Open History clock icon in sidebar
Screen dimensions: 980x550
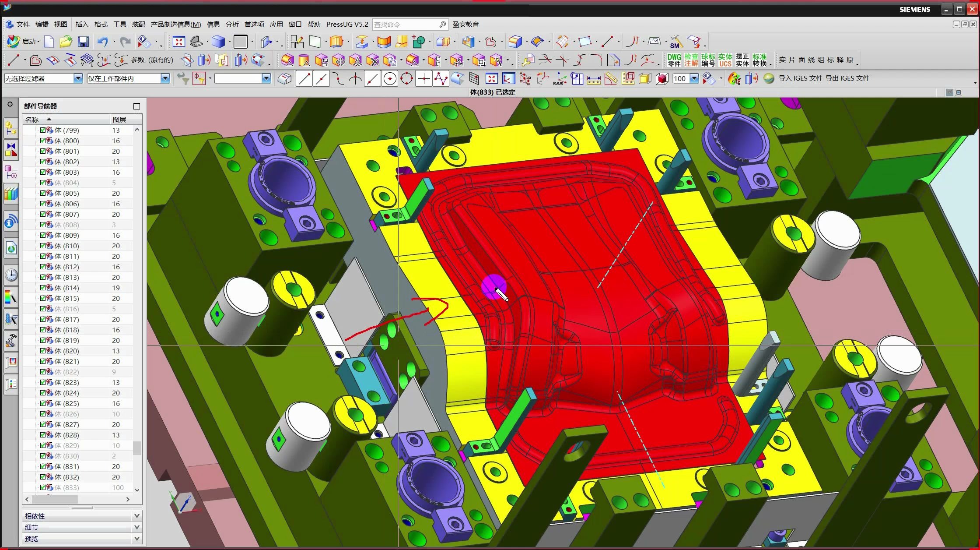click(x=11, y=275)
